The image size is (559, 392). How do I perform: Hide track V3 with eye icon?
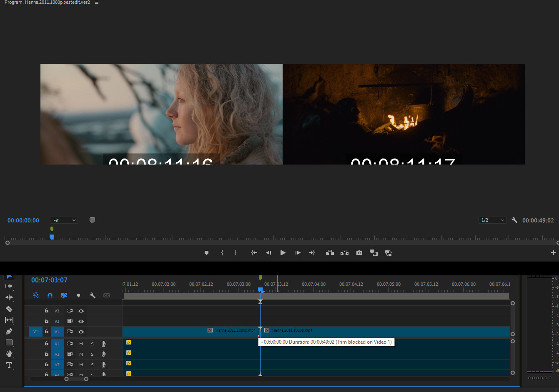(81, 311)
